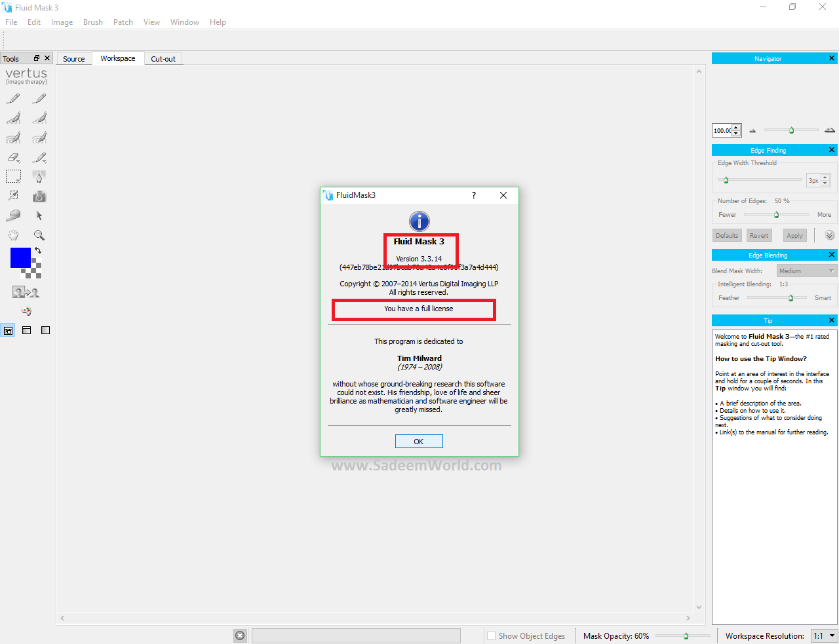Click the Create Cut-out portrait icon

(x=26, y=292)
